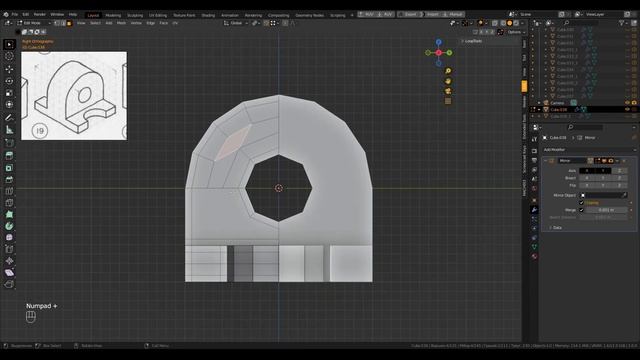This screenshot has width=640, height=360.
Task: Open the Modifiers wrench properties tab
Action: point(534,210)
